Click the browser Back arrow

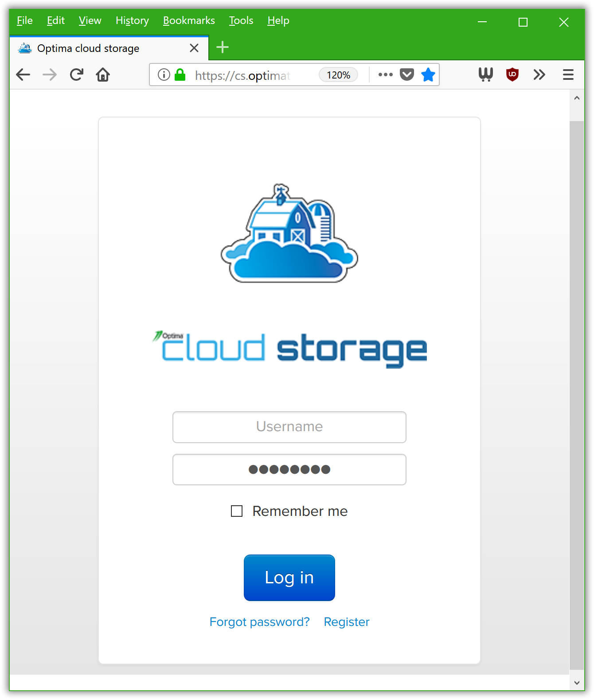pyautogui.click(x=23, y=75)
